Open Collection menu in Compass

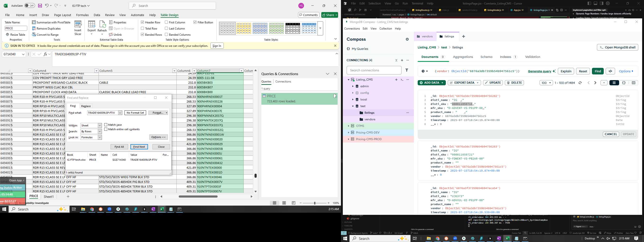[385, 29]
